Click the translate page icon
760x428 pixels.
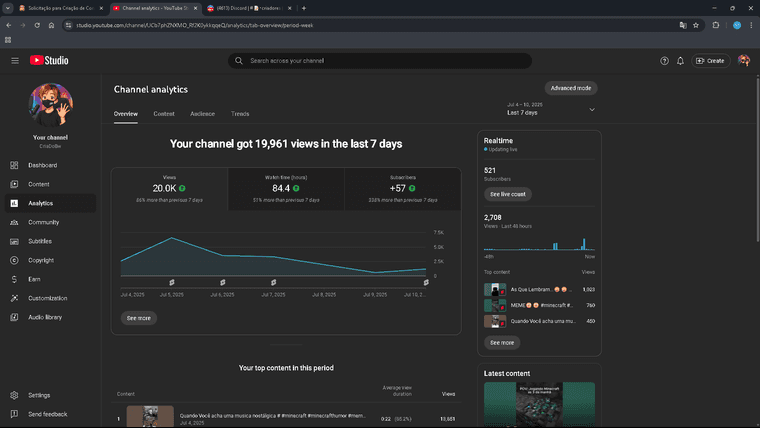pos(683,25)
